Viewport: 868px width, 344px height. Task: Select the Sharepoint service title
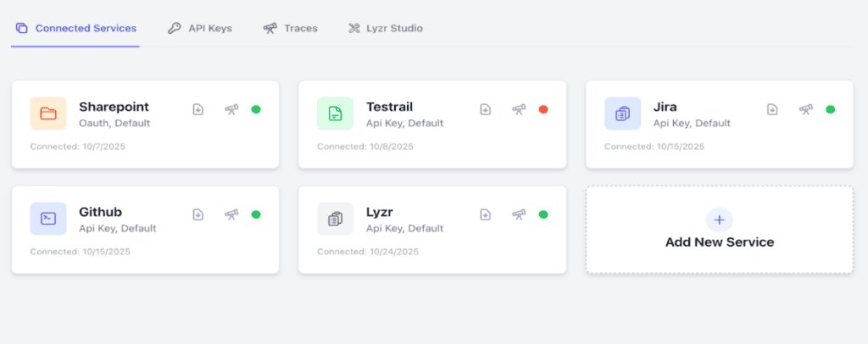[114, 107]
